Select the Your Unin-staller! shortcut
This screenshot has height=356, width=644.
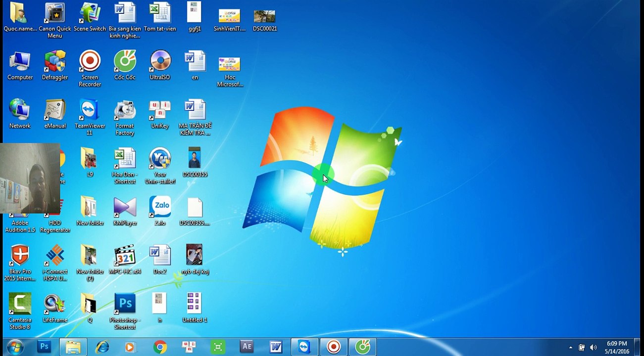coord(160,166)
